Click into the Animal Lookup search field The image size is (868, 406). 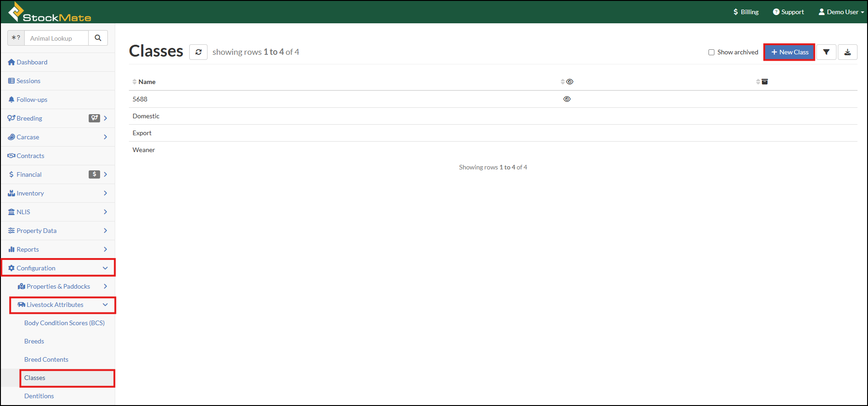[x=56, y=38]
